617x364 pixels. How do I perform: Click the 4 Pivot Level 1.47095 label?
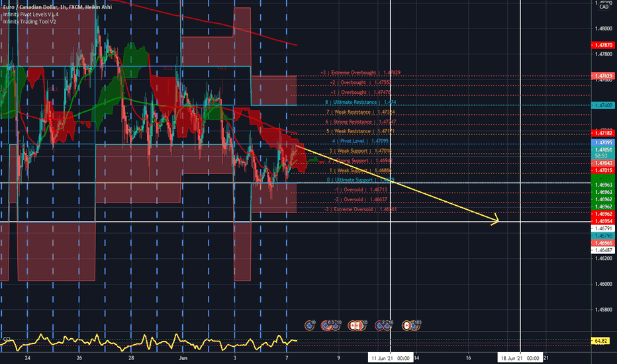point(360,141)
